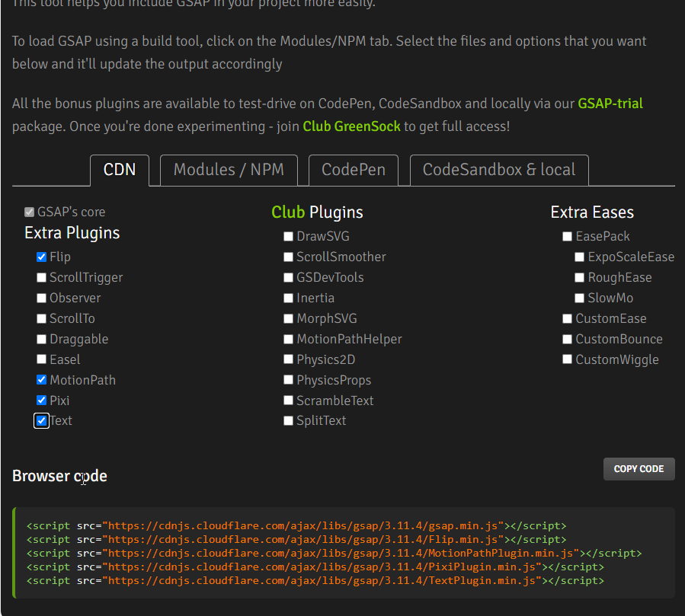Enable the ScrollTrigger checkbox
Screen dimensions: 685x616
coord(41,278)
